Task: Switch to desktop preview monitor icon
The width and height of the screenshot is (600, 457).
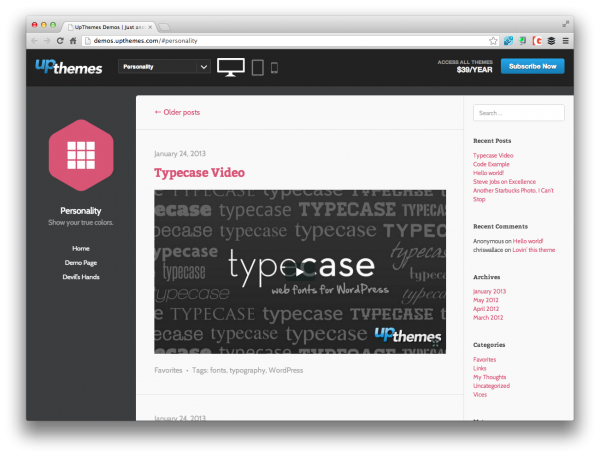Action: click(x=231, y=67)
